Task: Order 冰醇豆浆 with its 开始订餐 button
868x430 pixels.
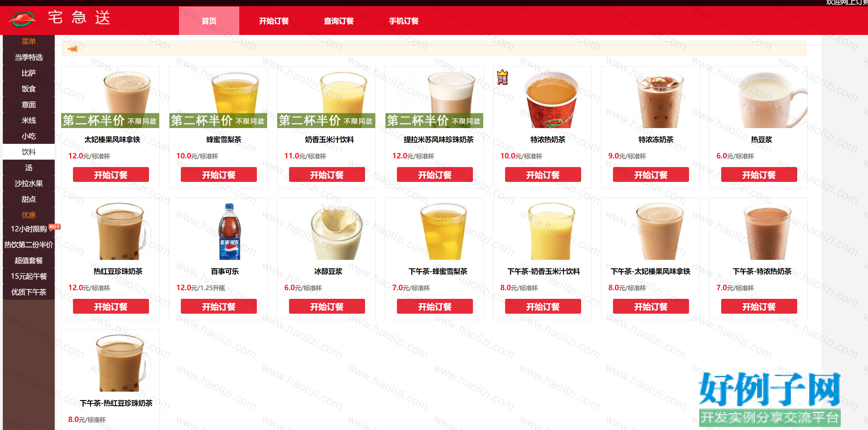Action: (327, 307)
